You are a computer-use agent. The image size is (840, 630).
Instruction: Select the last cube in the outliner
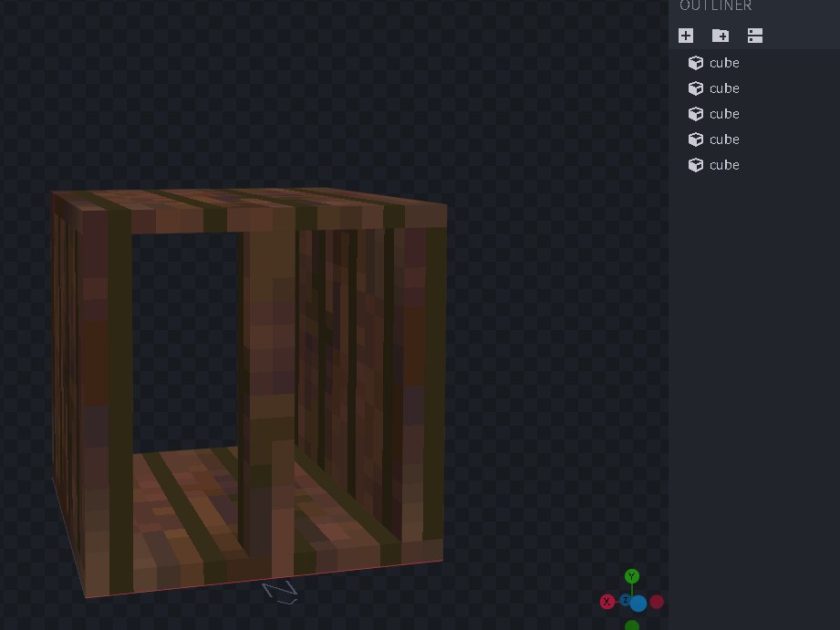[724, 165]
